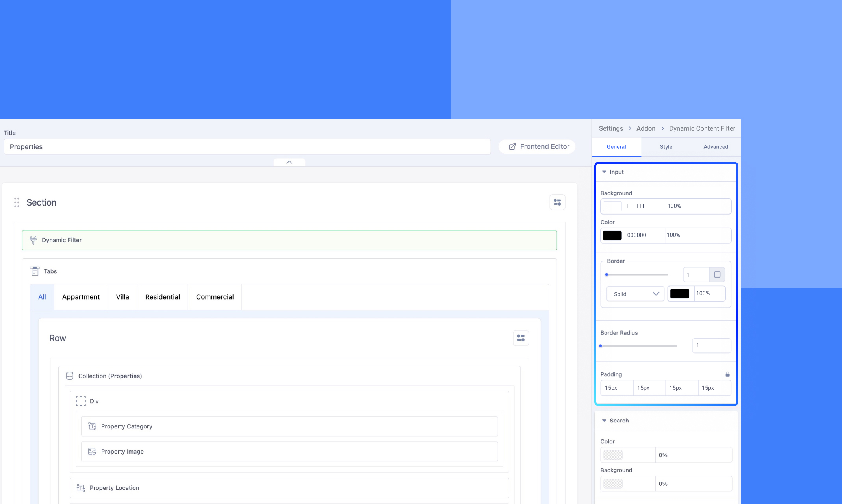Navigate to Settings via the breadcrumb
This screenshot has width=842, height=504.
click(610, 128)
